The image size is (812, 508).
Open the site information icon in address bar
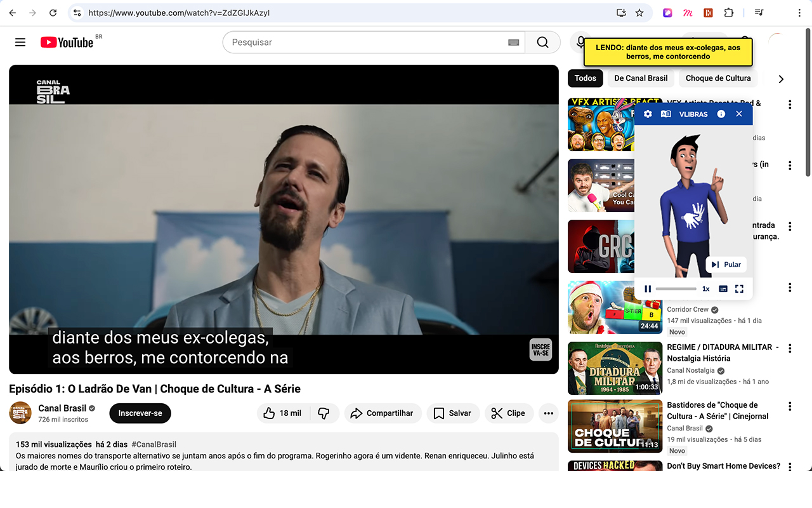click(77, 13)
